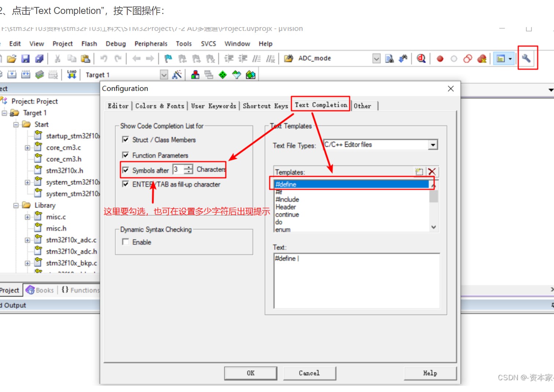Image resolution: width=554 pixels, height=392 pixels.
Task: Collapse the Start group
Action: click(x=16, y=125)
